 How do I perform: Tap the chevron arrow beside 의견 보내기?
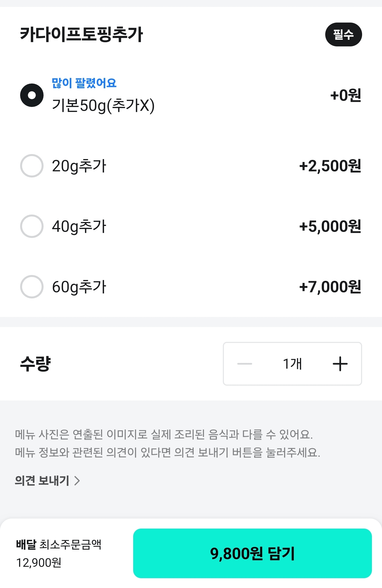[x=77, y=481]
